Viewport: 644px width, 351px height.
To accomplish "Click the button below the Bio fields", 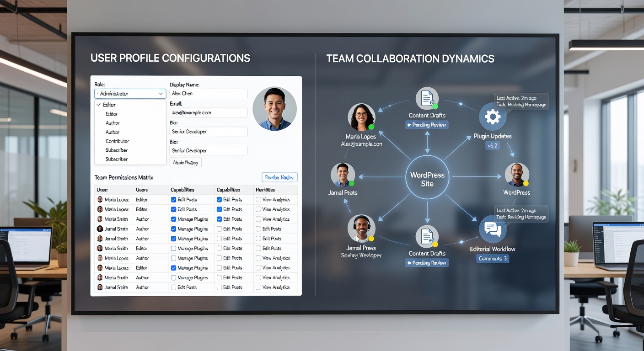I will click(x=185, y=162).
